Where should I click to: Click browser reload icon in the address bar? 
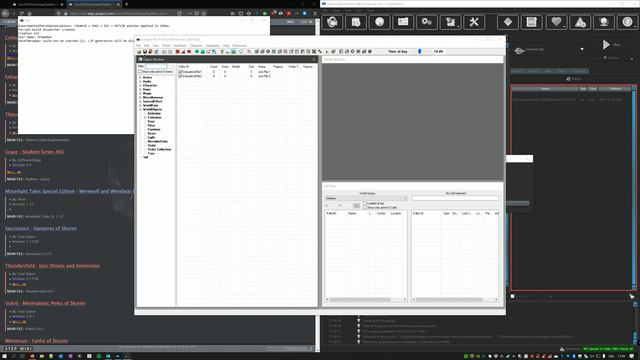21,13
